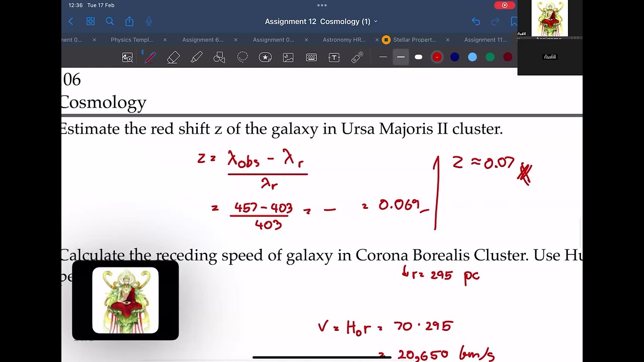Select the Highlighter tool
This screenshot has width=644, height=362.
(196, 57)
